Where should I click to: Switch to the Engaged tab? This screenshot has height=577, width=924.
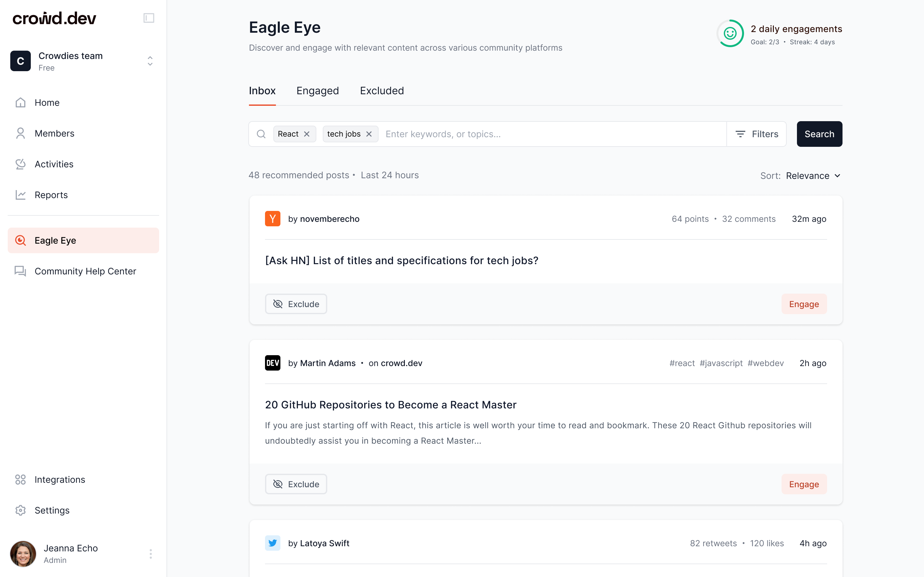tap(317, 91)
